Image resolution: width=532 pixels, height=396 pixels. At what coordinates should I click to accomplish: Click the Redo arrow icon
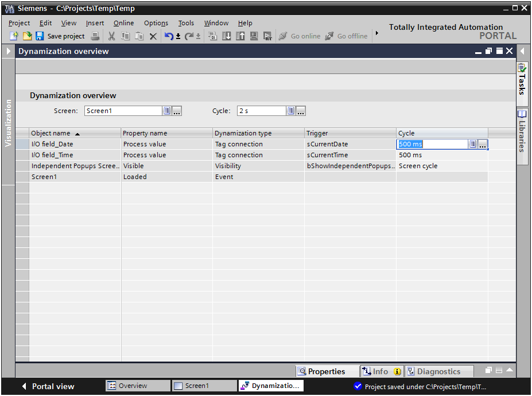(x=189, y=36)
